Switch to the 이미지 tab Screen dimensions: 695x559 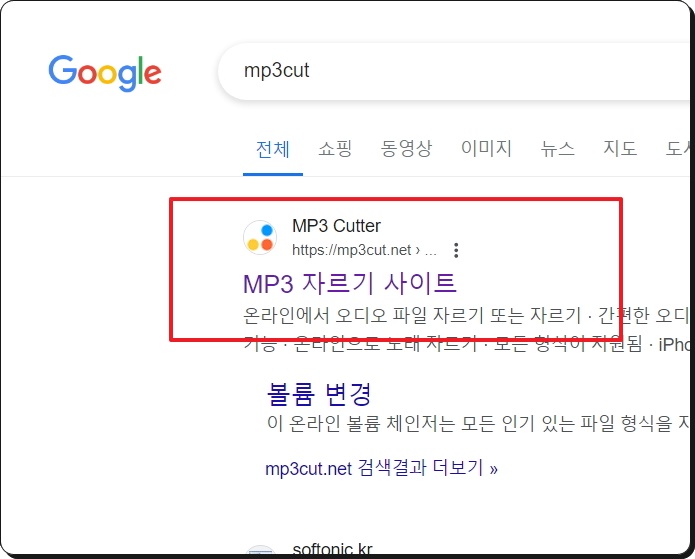[x=486, y=149]
